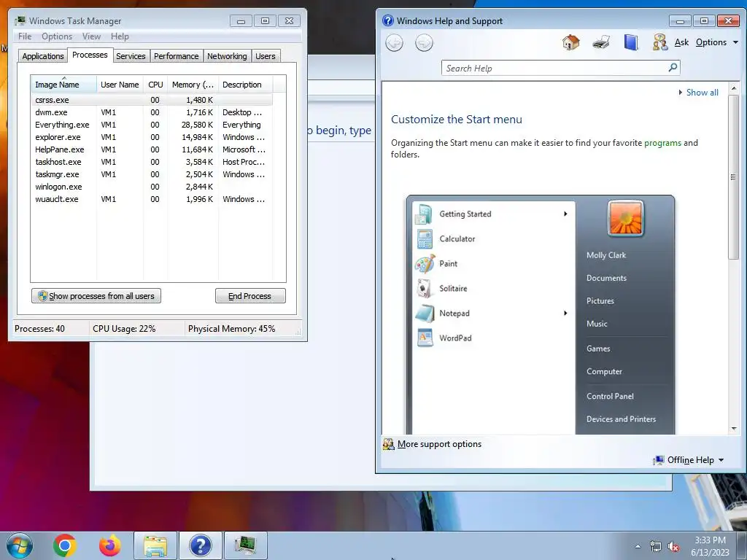This screenshot has width=747, height=560.
Task: Select the wuauclt.exe process
Action: (x=152, y=199)
